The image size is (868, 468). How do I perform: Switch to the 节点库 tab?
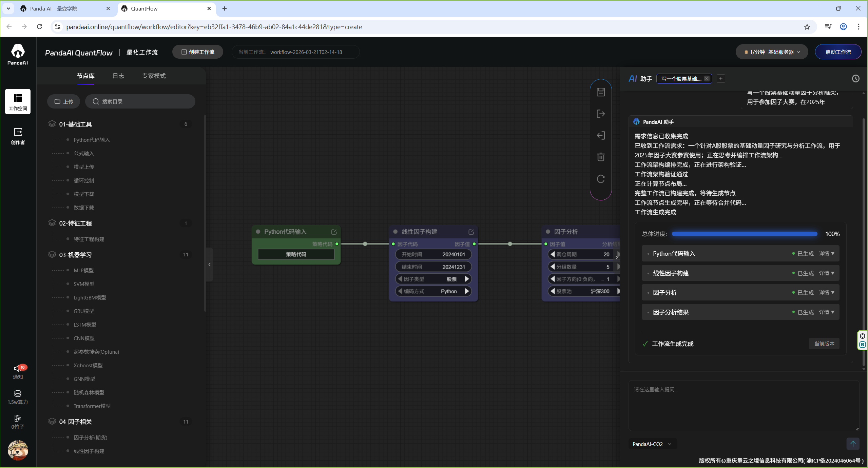pyautogui.click(x=85, y=76)
